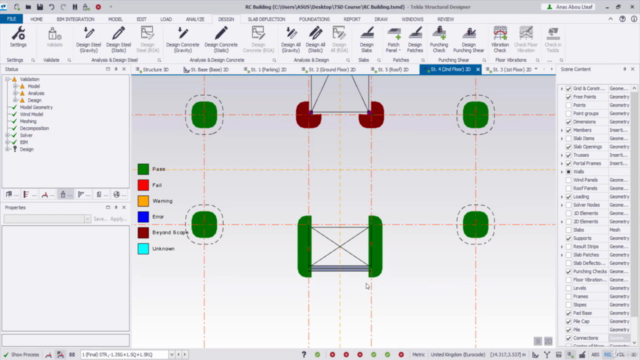Click the Properties panel combo input field
The width and height of the screenshot is (640, 360).
click(x=44, y=219)
